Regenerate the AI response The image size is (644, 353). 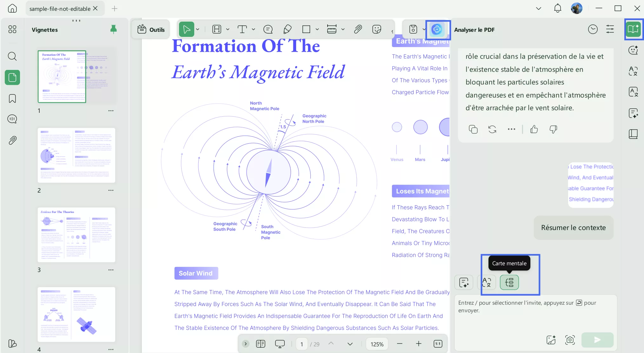pos(492,129)
